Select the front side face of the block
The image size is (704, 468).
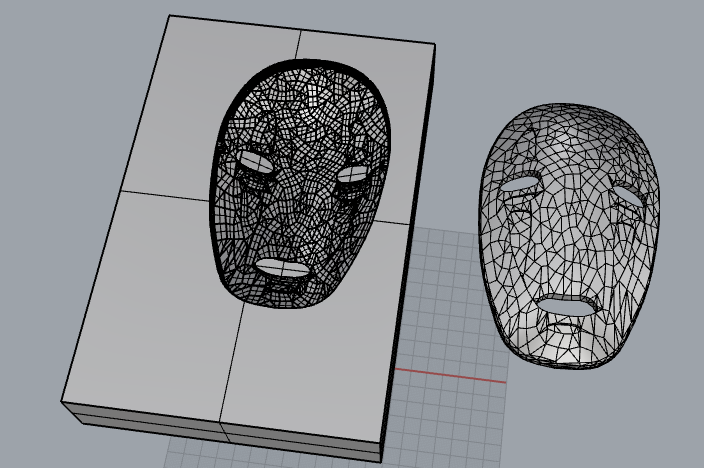click(x=222, y=431)
